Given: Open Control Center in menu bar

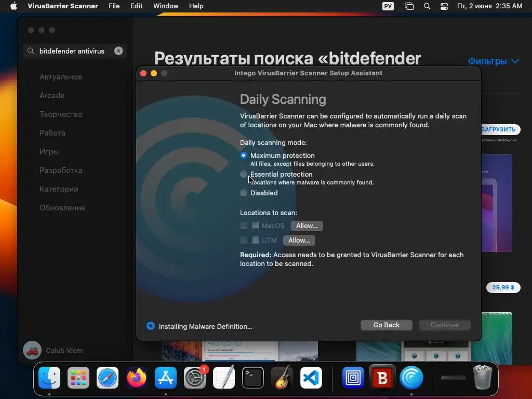Looking at the screenshot, I should tap(444, 6).
